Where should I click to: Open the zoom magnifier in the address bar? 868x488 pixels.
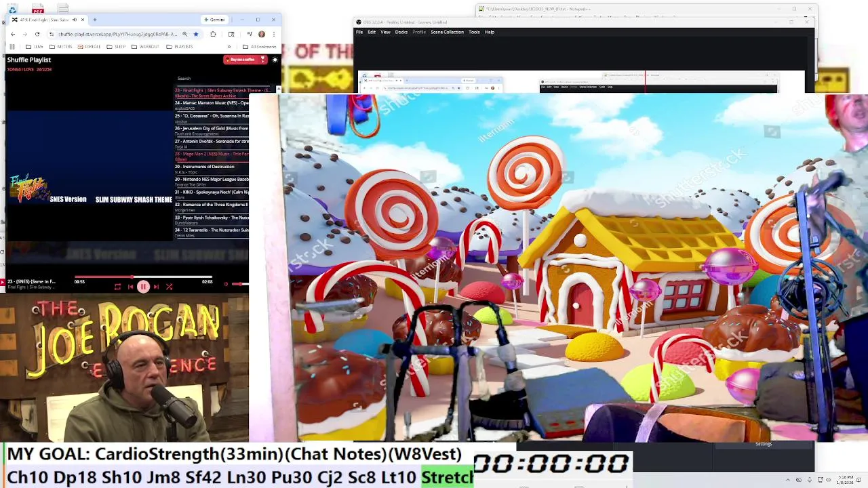(184, 34)
